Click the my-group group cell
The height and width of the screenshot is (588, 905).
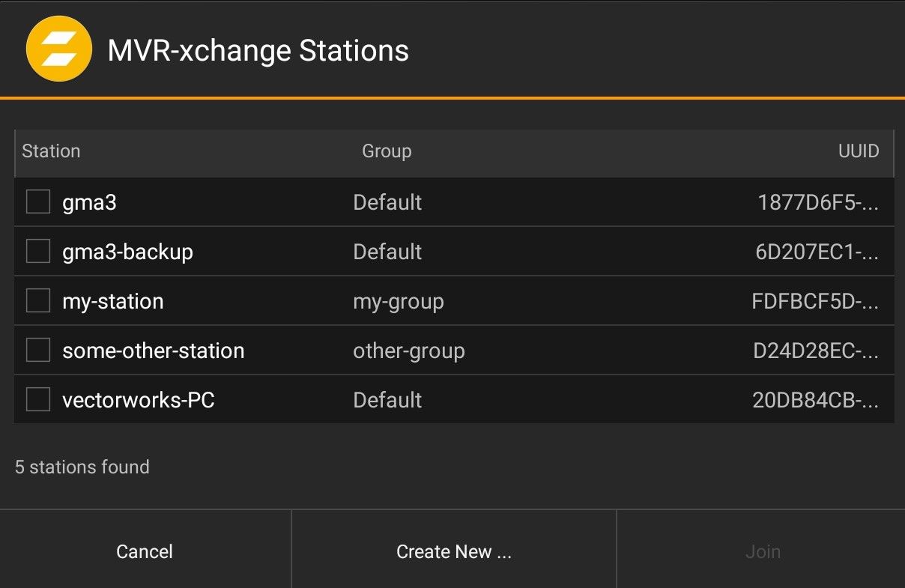[x=399, y=301]
